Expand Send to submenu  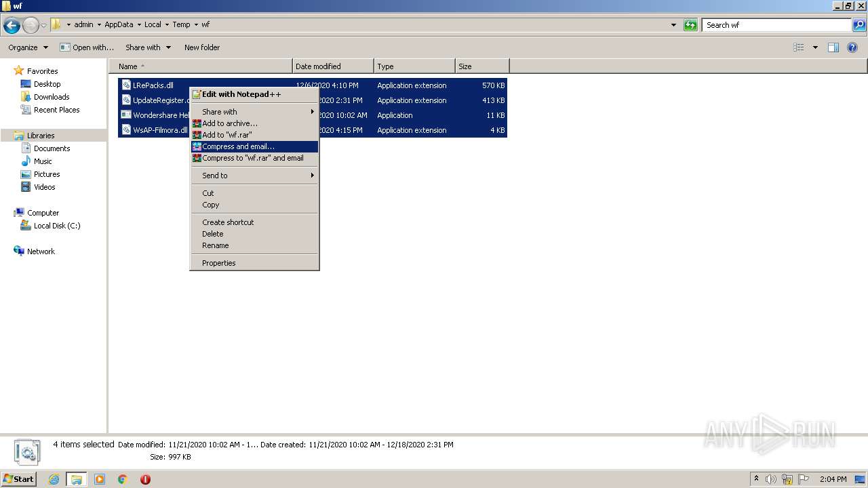click(254, 176)
